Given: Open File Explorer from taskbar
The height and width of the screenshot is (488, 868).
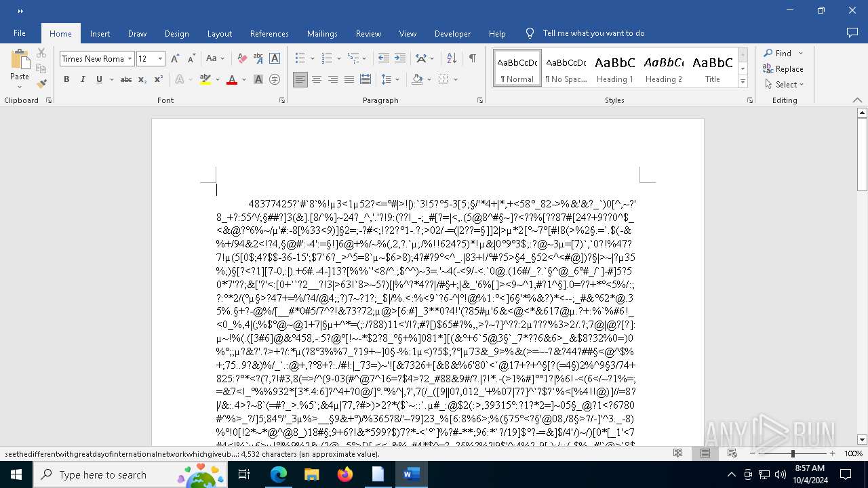Looking at the screenshot, I should pos(312,474).
